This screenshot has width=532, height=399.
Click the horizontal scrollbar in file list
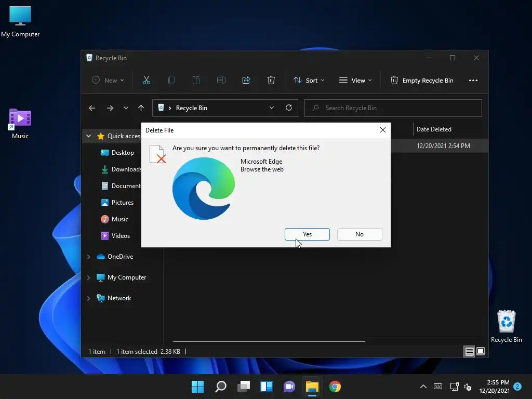[x=269, y=341]
